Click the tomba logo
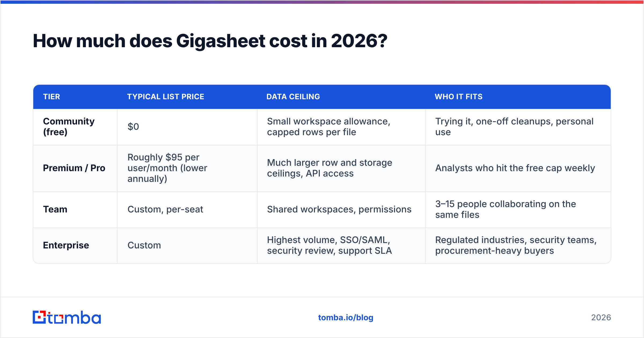The image size is (644, 338). tap(67, 317)
